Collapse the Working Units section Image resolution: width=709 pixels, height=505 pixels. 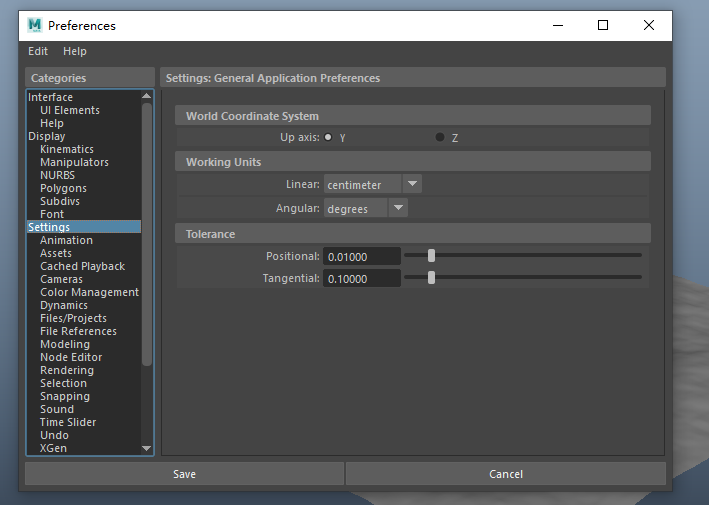[x=413, y=161]
